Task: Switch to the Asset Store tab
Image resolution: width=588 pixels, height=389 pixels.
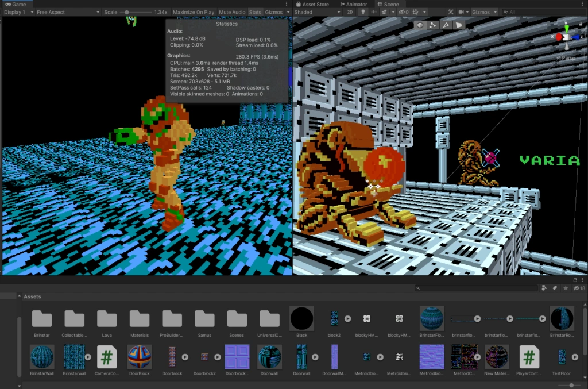Action: 312,4
